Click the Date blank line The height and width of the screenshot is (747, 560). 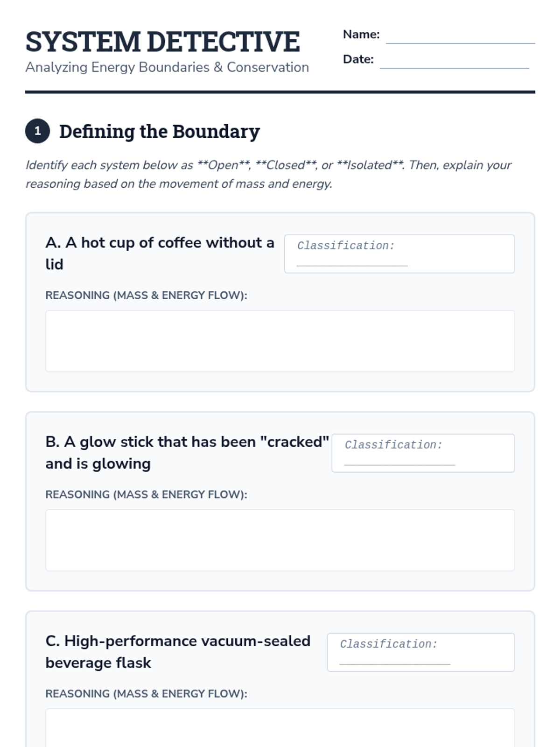tap(454, 62)
